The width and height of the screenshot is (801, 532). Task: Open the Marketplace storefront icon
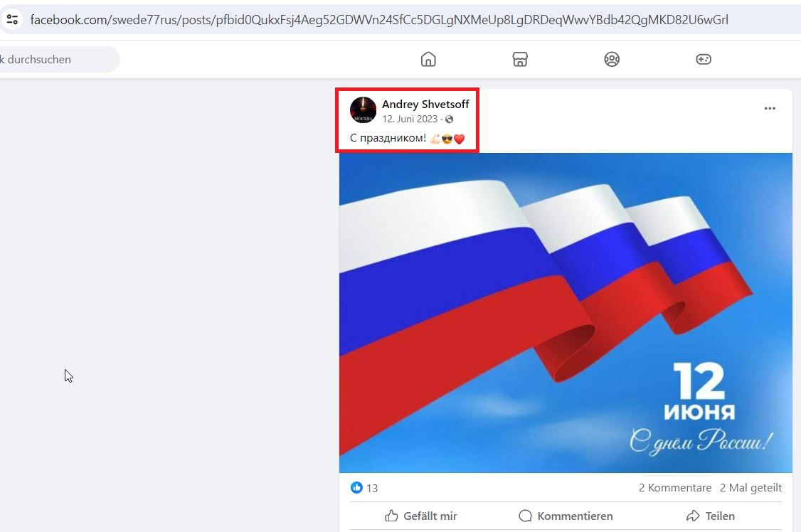520,59
